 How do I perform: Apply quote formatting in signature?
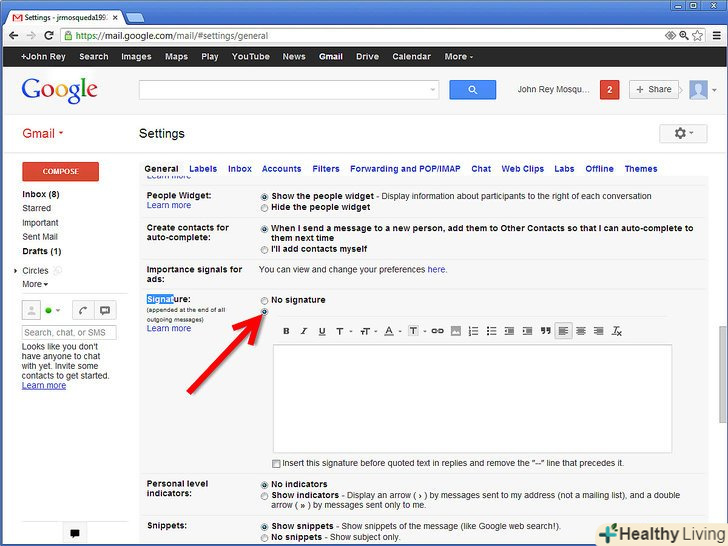(x=546, y=331)
